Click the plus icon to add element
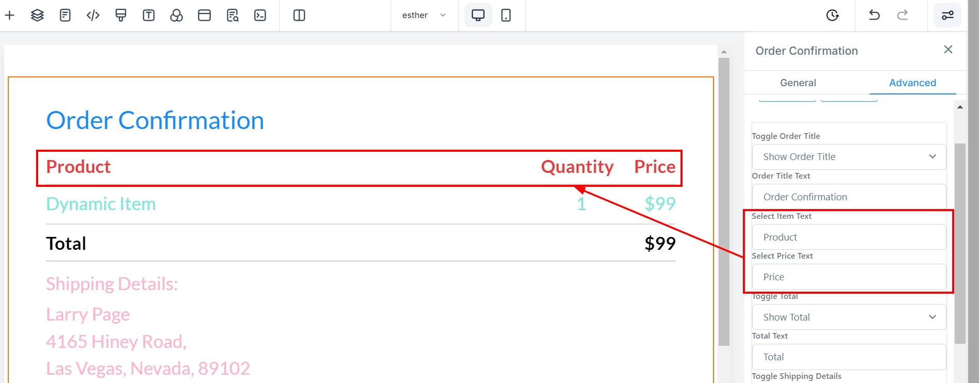 click(10, 15)
